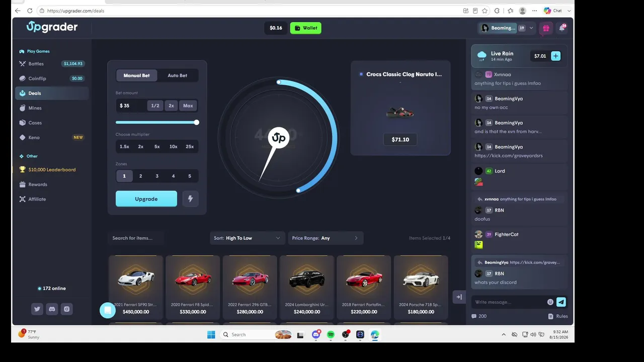Image resolution: width=644 pixels, height=362 pixels.
Task: Open Rewards in the sidebar
Action: pos(51,185)
